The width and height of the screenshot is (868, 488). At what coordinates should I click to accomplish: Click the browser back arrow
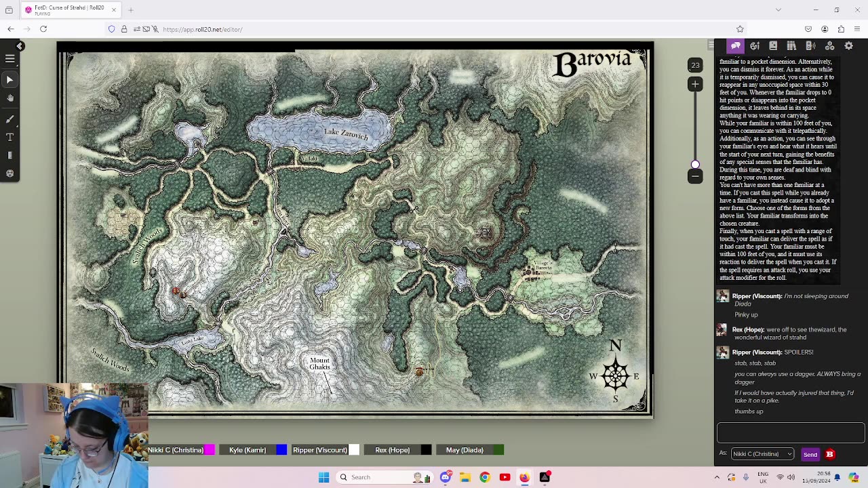[11, 29]
